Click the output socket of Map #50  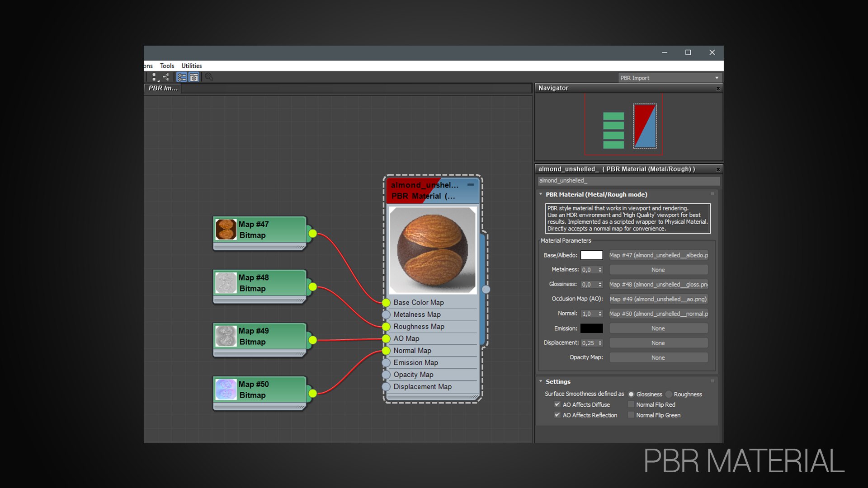tap(313, 394)
